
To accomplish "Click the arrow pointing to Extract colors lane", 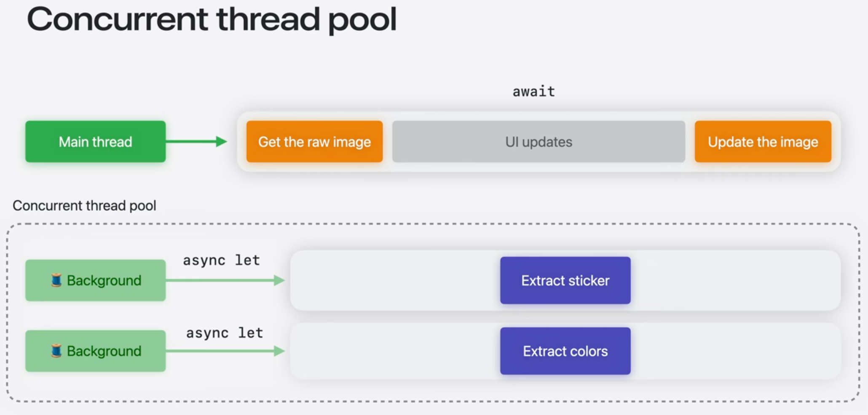I will (x=225, y=351).
